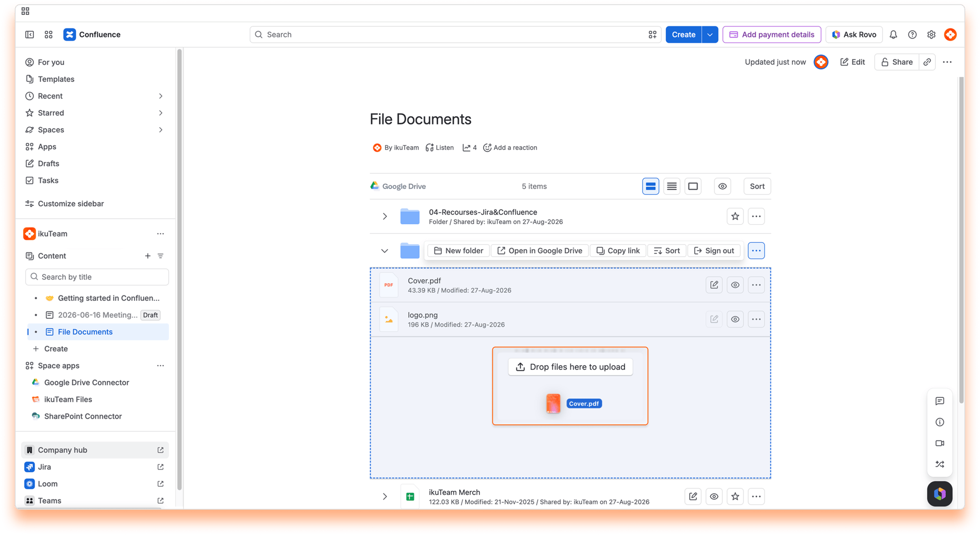980x535 pixels.
Task: Open Ask Rovo
Action: coord(854,34)
